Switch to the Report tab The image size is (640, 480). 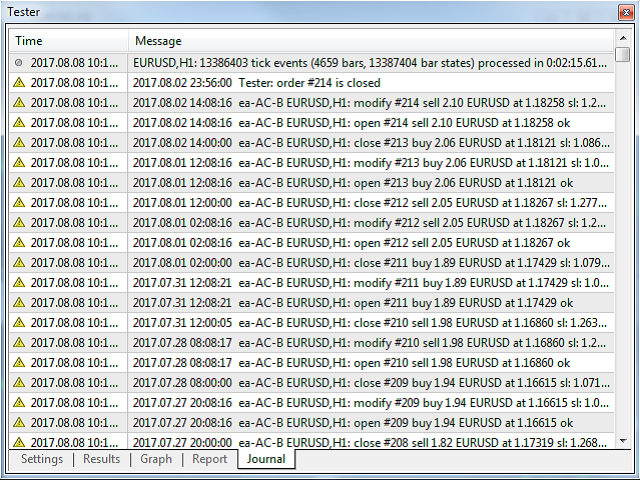(x=210, y=459)
